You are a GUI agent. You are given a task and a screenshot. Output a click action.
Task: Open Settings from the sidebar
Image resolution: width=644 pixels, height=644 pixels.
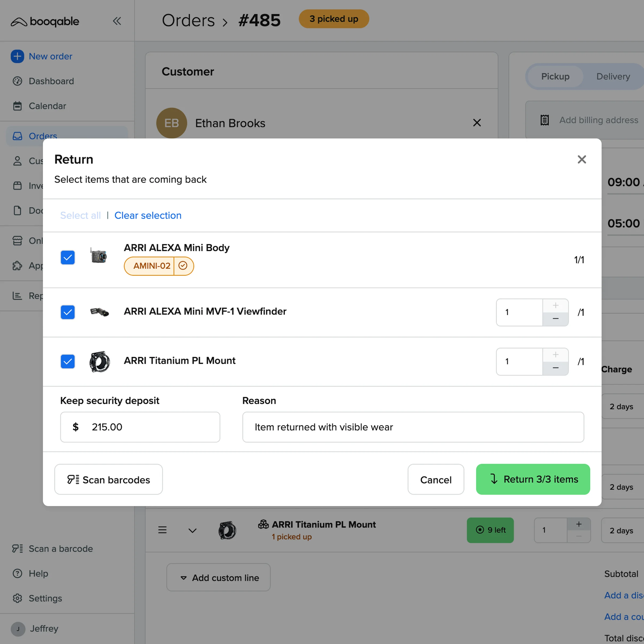45,598
